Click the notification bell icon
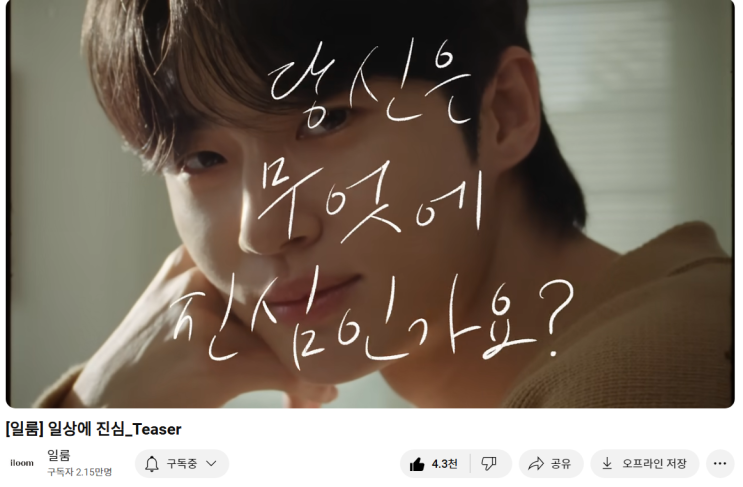Screen dimensions: 743x487 pos(152,464)
